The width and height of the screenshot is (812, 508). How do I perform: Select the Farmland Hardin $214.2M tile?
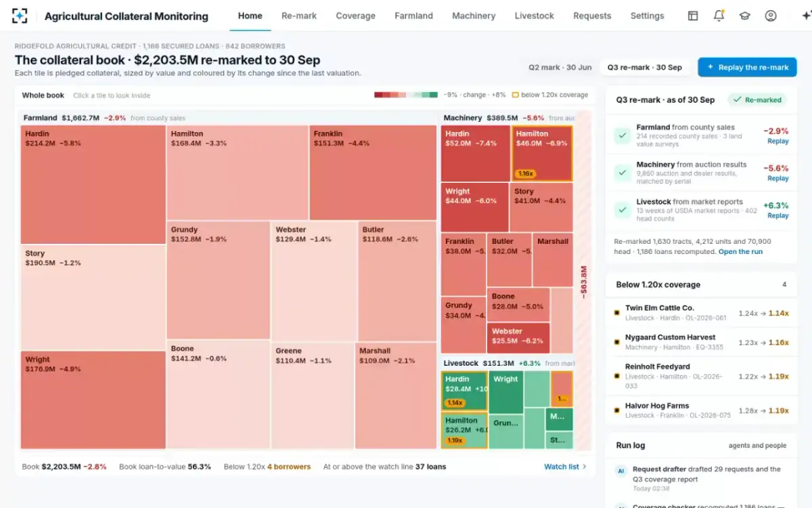[x=93, y=184]
